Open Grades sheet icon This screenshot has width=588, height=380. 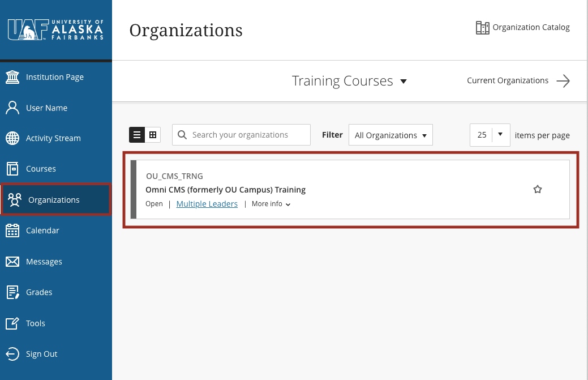(13, 292)
